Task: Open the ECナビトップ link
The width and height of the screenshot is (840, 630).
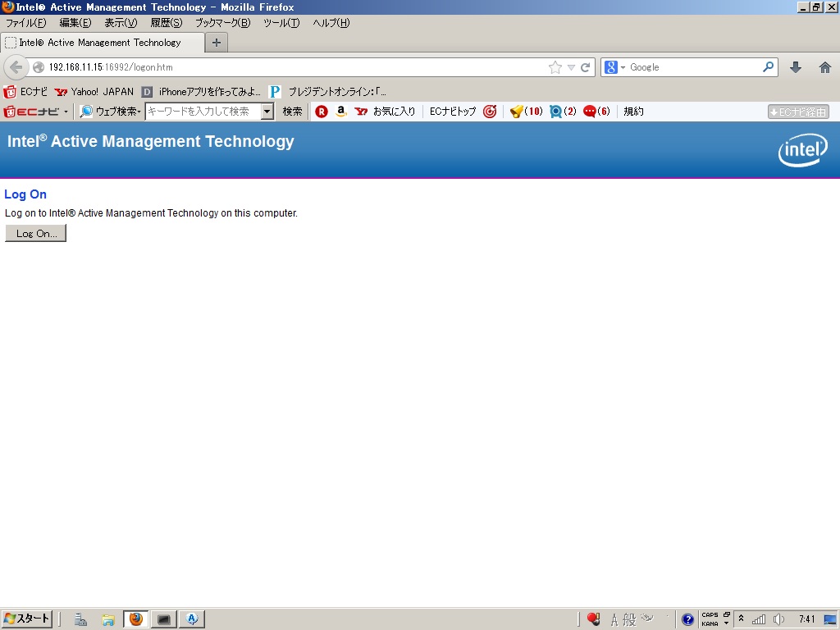Action: coord(453,112)
